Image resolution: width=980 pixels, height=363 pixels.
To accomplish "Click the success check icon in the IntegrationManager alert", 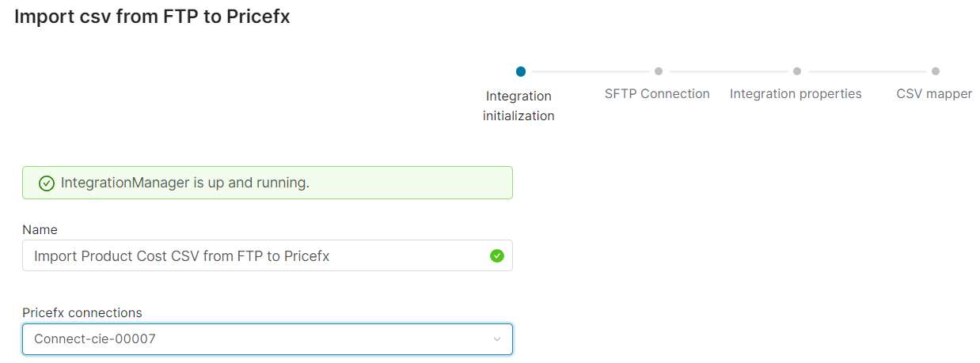I will [x=47, y=183].
